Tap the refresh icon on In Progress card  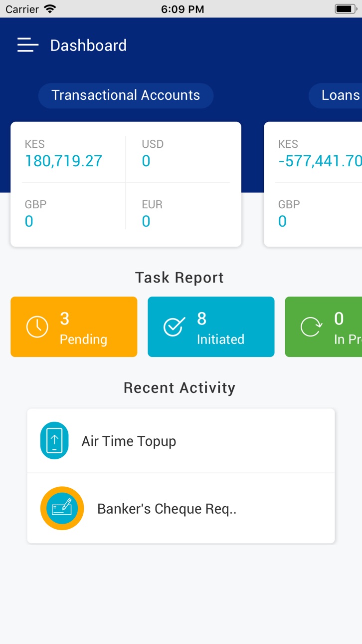tap(311, 327)
